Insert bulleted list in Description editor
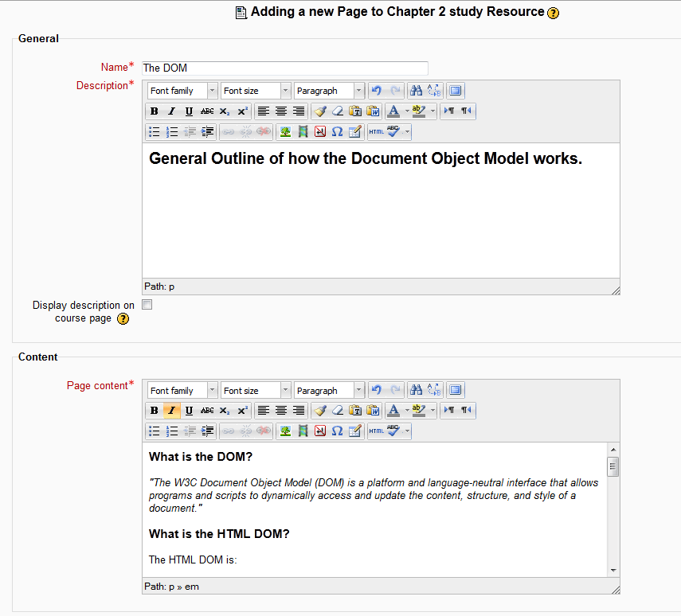 coord(155,131)
